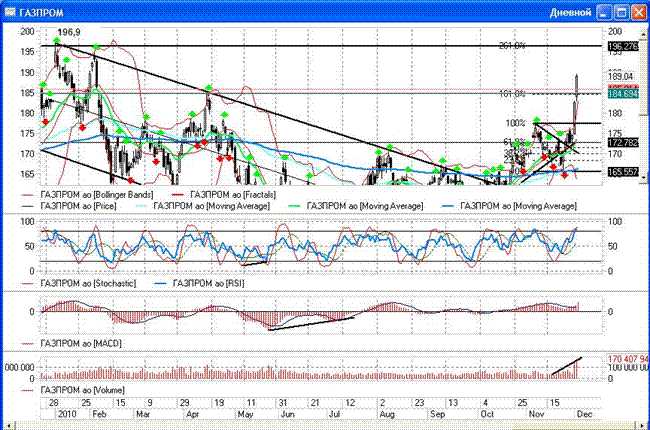
Task: Click the divergence trendline on MACD panel
Action: [311, 324]
